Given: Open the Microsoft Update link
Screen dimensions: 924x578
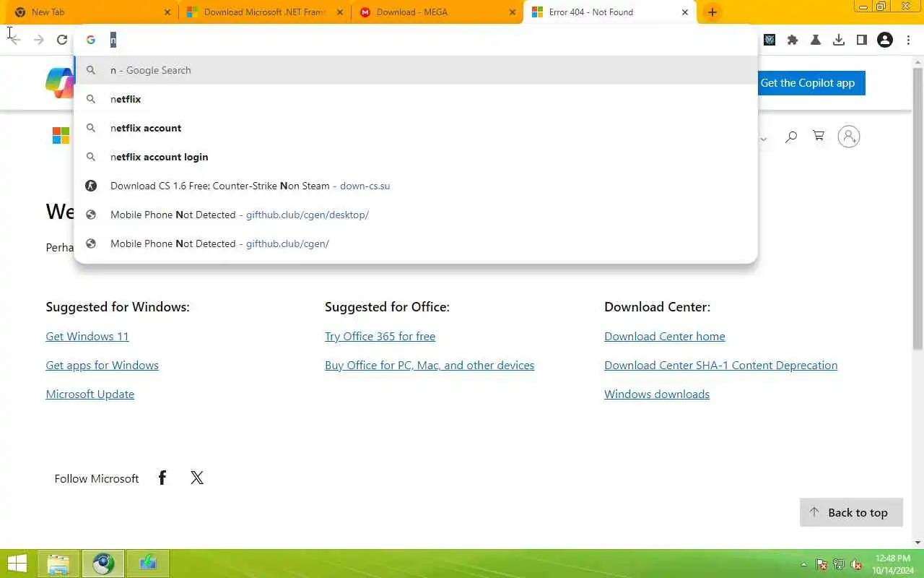Looking at the screenshot, I should coord(90,394).
